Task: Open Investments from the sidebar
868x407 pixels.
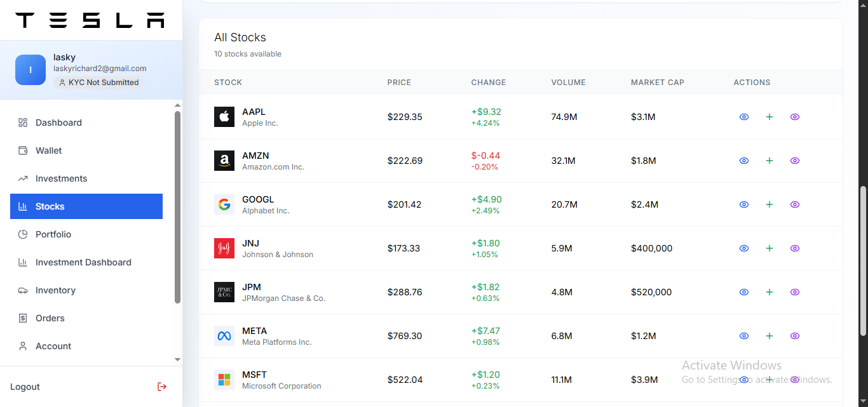Action: (x=86, y=178)
